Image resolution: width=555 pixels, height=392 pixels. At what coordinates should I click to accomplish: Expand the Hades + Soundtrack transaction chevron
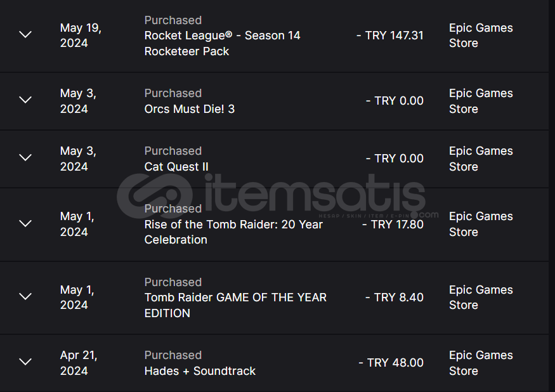[x=25, y=362]
